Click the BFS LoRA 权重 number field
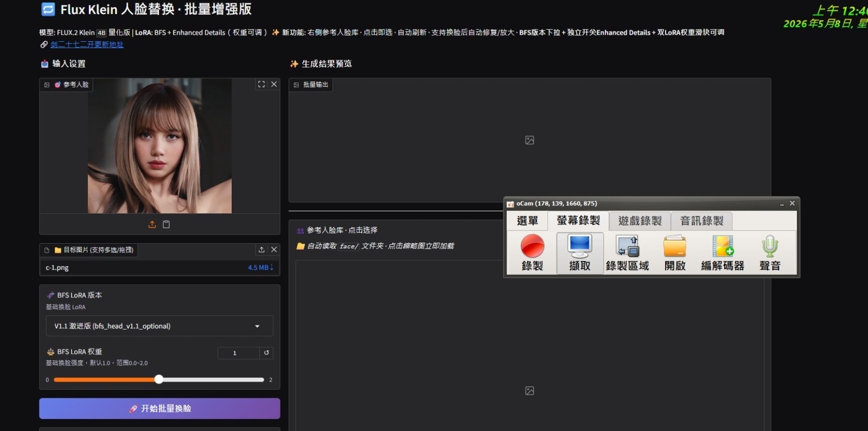The height and width of the screenshot is (431, 868). click(239, 353)
